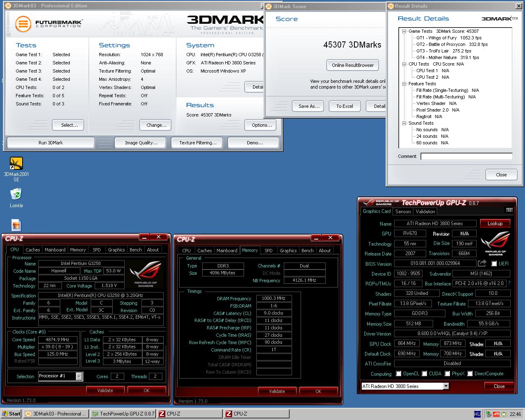Switch to Graphics tab in Memory CPU-Z

[288, 251]
